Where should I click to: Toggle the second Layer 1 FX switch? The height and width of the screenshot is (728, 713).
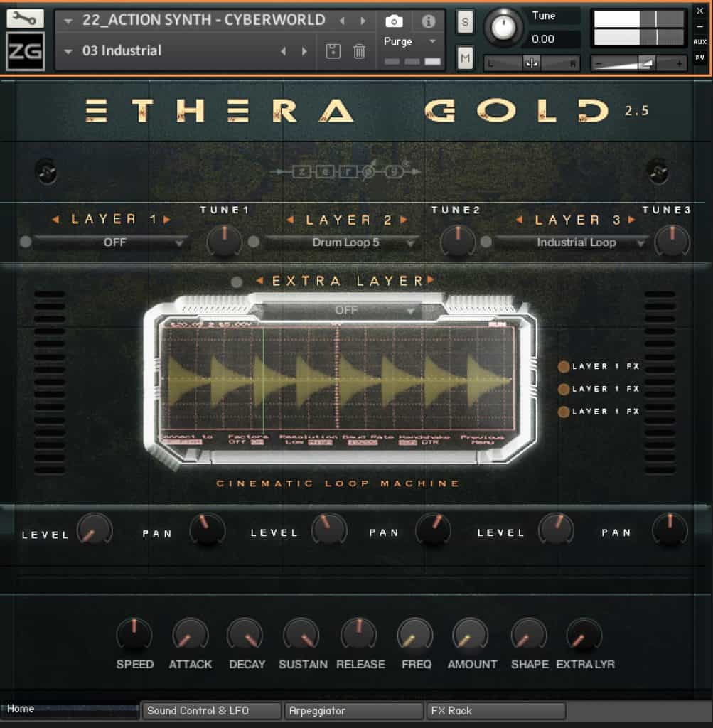564,389
